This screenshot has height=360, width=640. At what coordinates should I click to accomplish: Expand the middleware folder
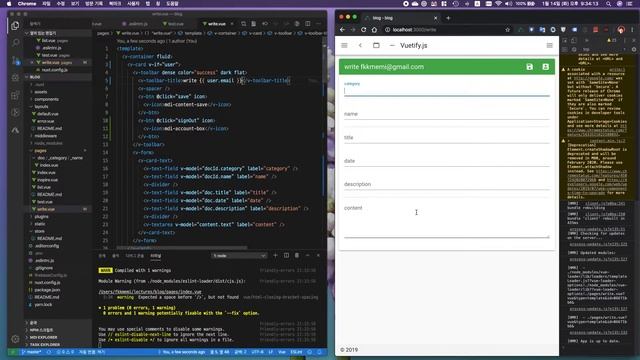45,136
